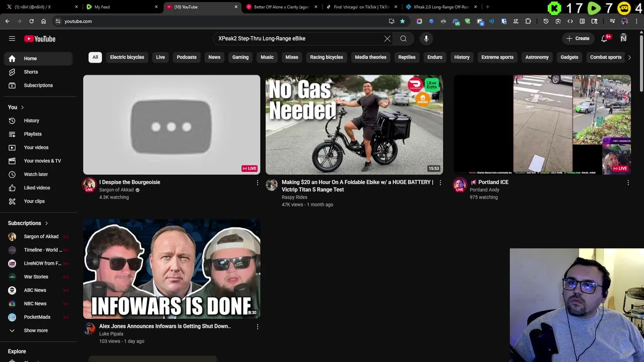Select the Media theories chip

pyautogui.click(x=371, y=57)
